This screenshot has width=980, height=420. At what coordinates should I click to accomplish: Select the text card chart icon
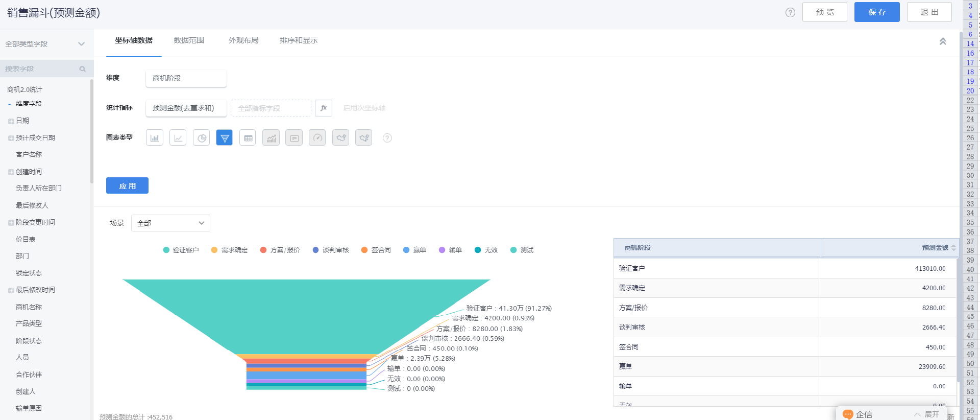[294, 137]
